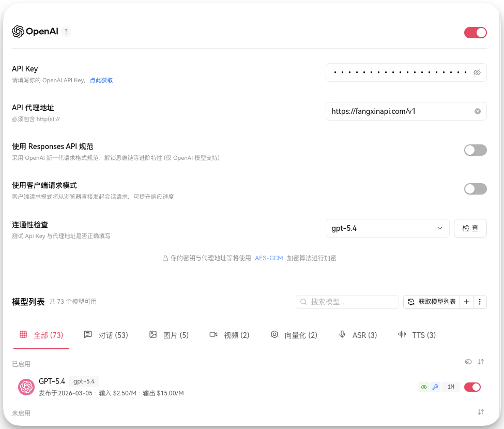Click the 获取模型列表 button
Image resolution: width=504 pixels, height=429 pixels.
click(x=432, y=302)
